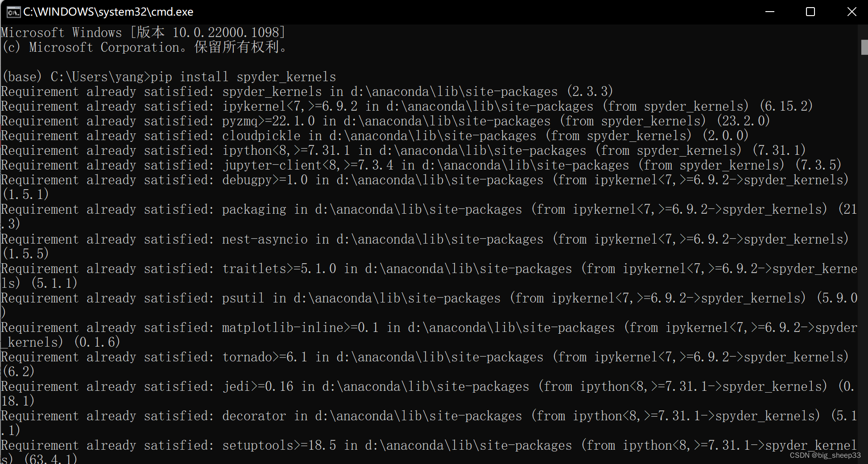Screen dimensions: 868x464
Task: Minimize the Command Prompt window
Action: (770, 12)
